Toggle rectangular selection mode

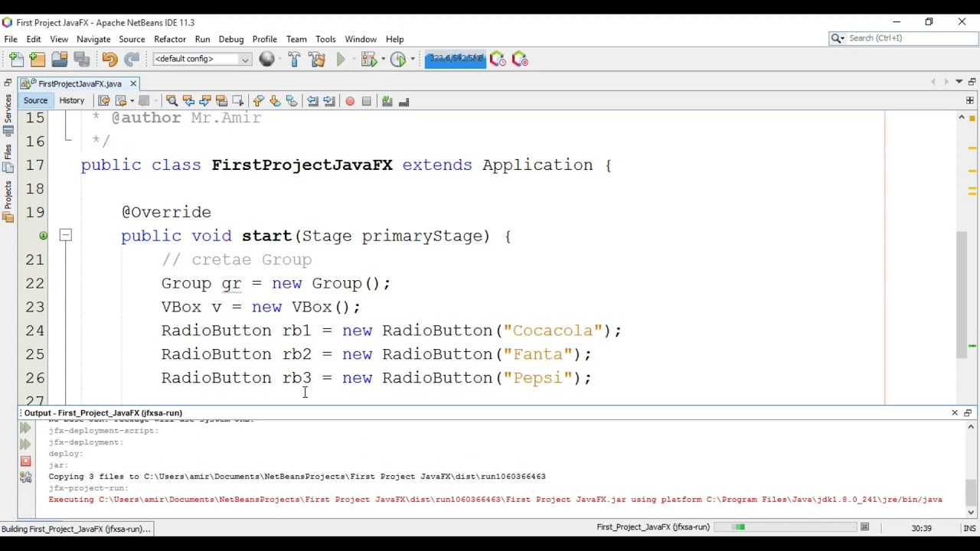(238, 101)
